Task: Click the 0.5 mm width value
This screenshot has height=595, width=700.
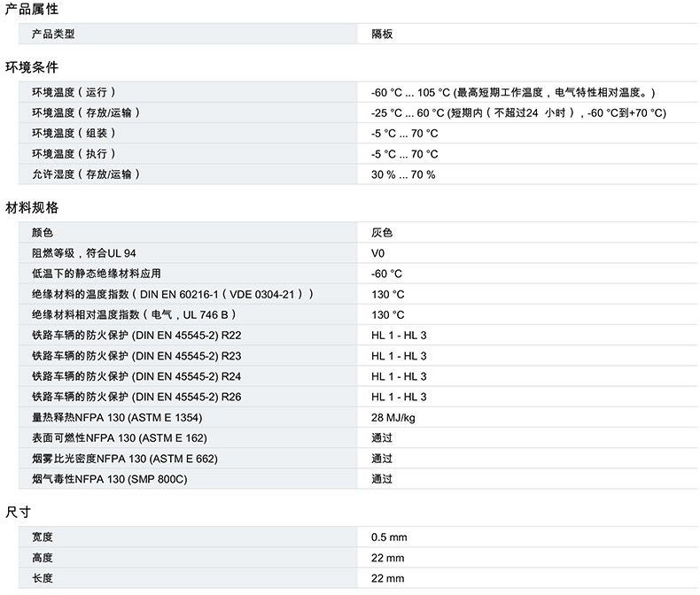Action: pyautogui.click(x=389, y=537)
